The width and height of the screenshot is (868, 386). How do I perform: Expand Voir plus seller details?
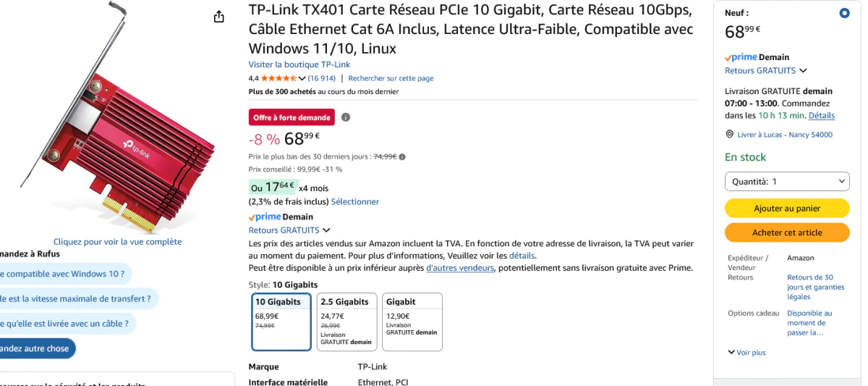(x=746, y=353)
